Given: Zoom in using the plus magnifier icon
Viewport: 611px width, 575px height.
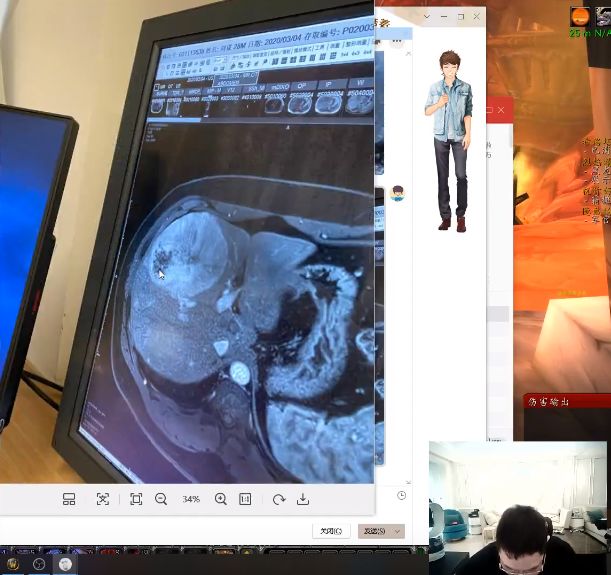Looking at the screenshot, I should click(x=221, y=499).
